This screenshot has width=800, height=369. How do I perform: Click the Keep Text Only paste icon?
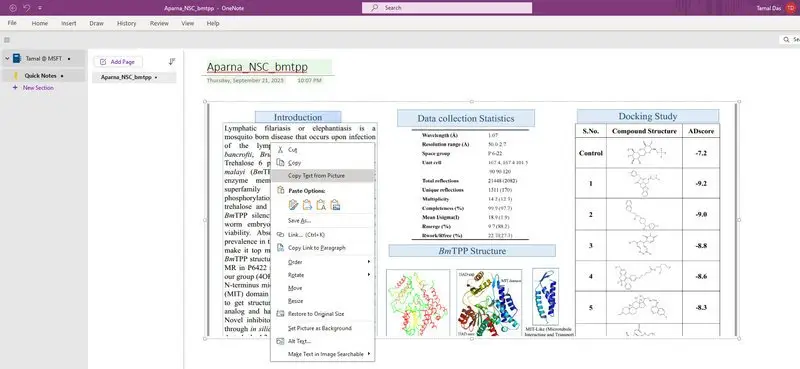[321, 205]
